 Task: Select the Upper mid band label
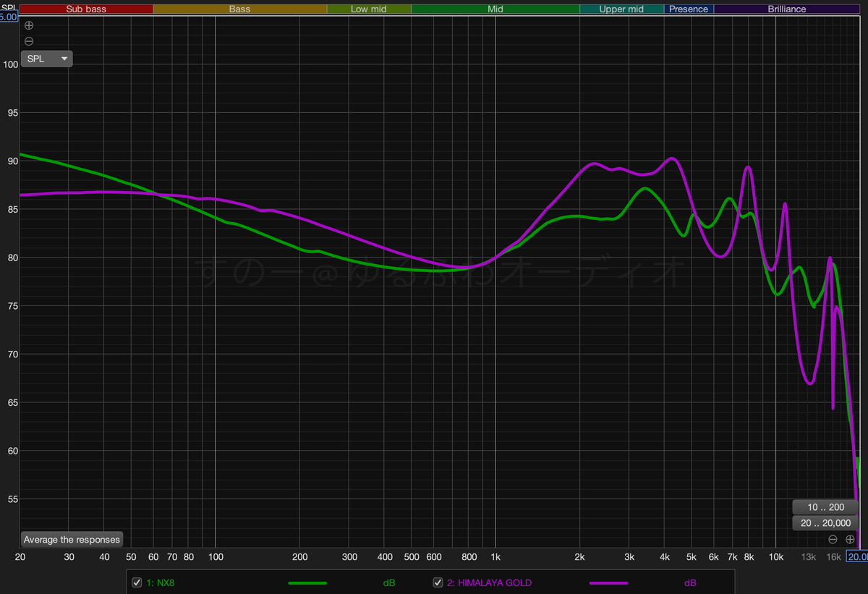tap(621, 9)
